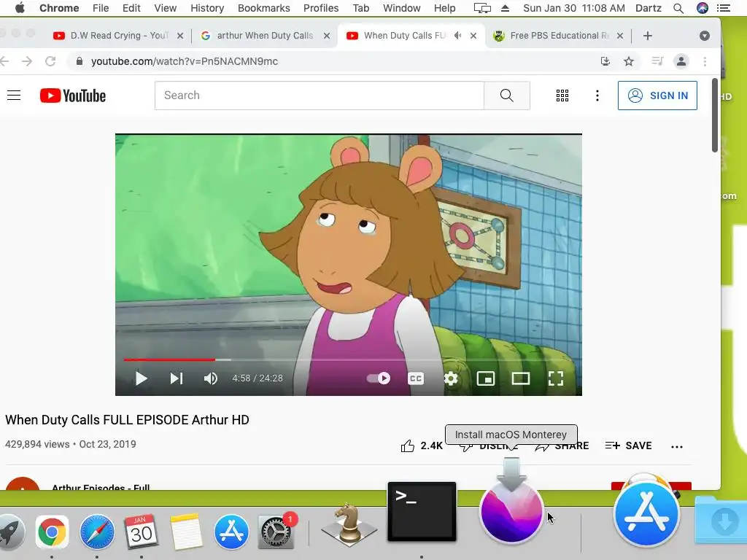Open Chrome media controls icon
The height and width of the screenshot is (560, 747).
657,61
